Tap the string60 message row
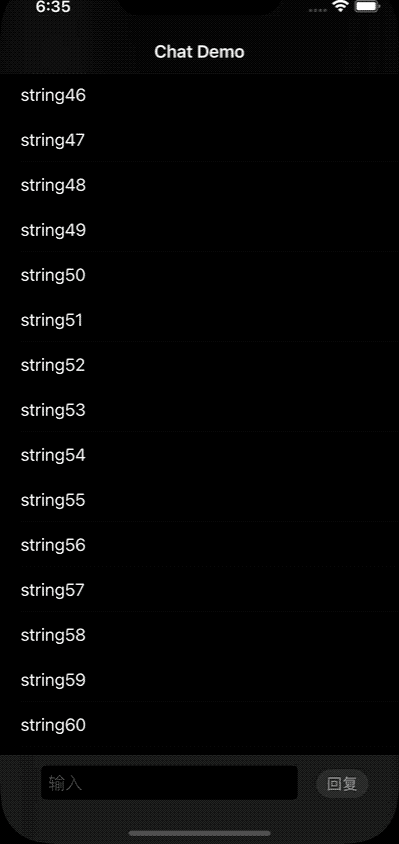 [199, 725]
